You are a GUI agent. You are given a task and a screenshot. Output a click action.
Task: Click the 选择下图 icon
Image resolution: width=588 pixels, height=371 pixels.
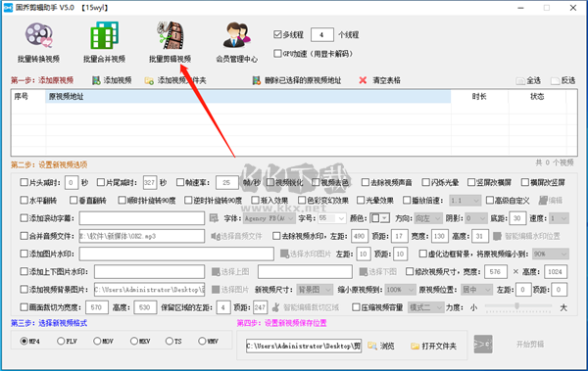[x=363, y=272]
